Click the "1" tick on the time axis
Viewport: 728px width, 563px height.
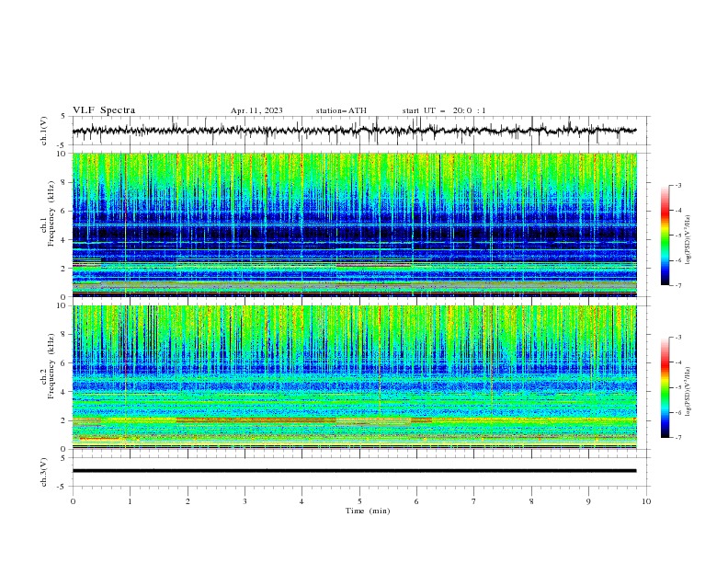pyautogui.click(x=130, y=501)
